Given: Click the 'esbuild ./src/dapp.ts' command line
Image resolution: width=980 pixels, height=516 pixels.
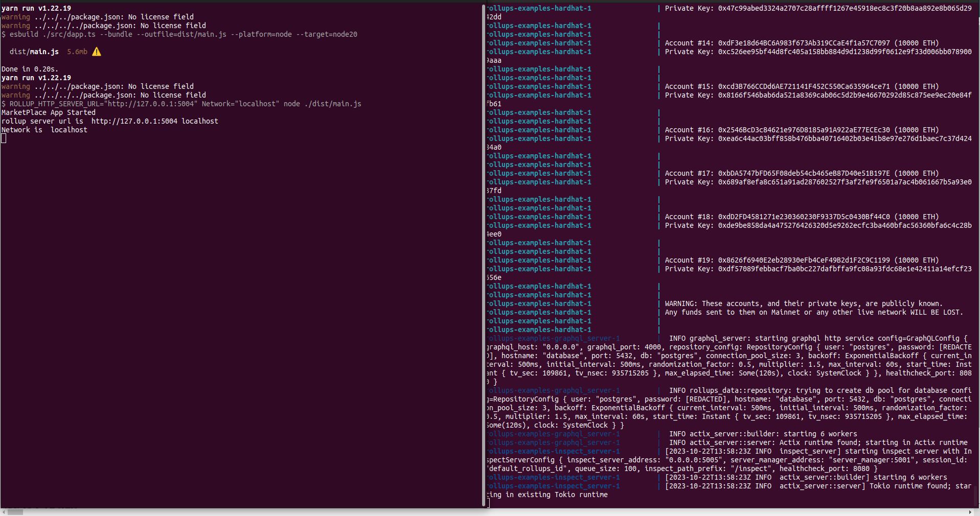Looking at the screenshot, I should 179,34.
